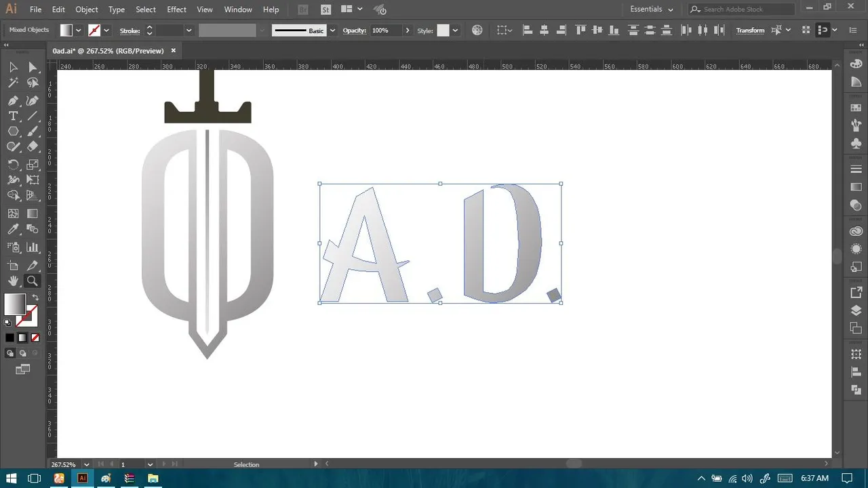Open the Layers panel icon

[856, 311]
